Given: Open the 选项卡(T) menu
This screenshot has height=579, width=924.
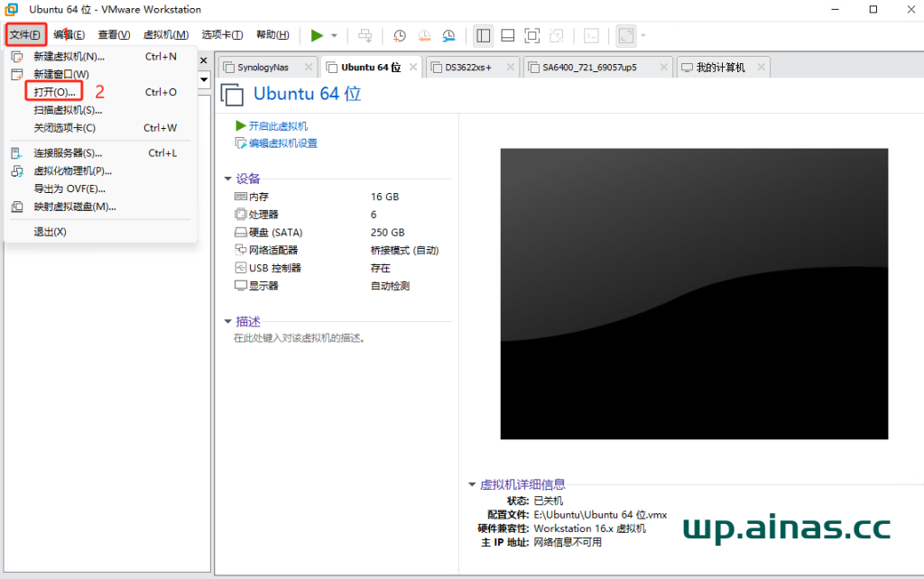Looking at the screenshot, I should coord(222,35).
